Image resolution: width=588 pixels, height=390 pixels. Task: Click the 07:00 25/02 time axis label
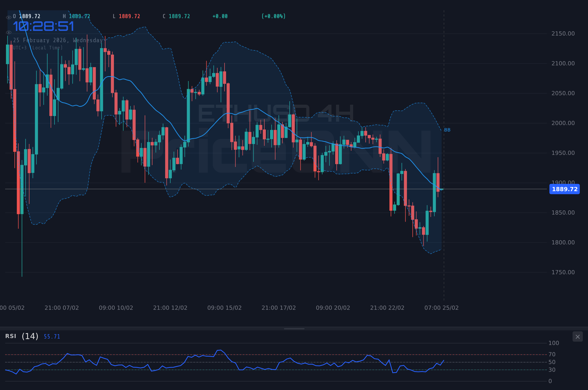click(x=441, y=308)
